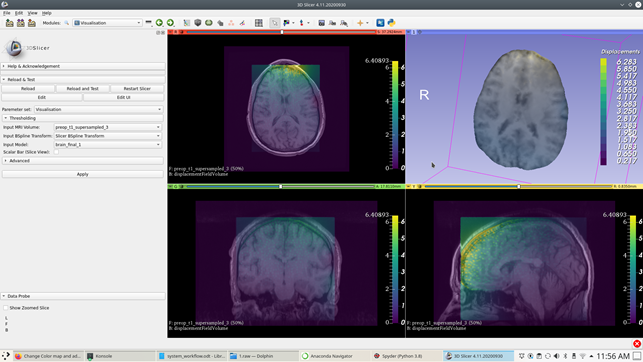Open the Input Model dropdown

click(107, 145)
